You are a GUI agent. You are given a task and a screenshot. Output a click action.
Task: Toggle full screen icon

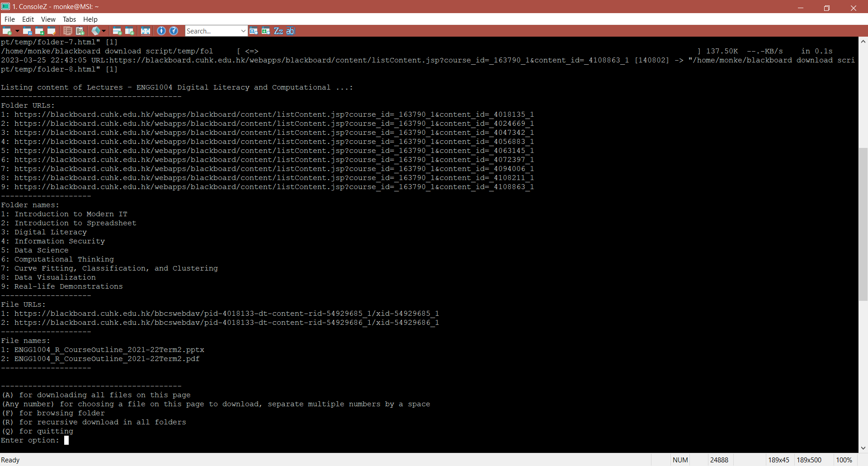tap(146, 31)
